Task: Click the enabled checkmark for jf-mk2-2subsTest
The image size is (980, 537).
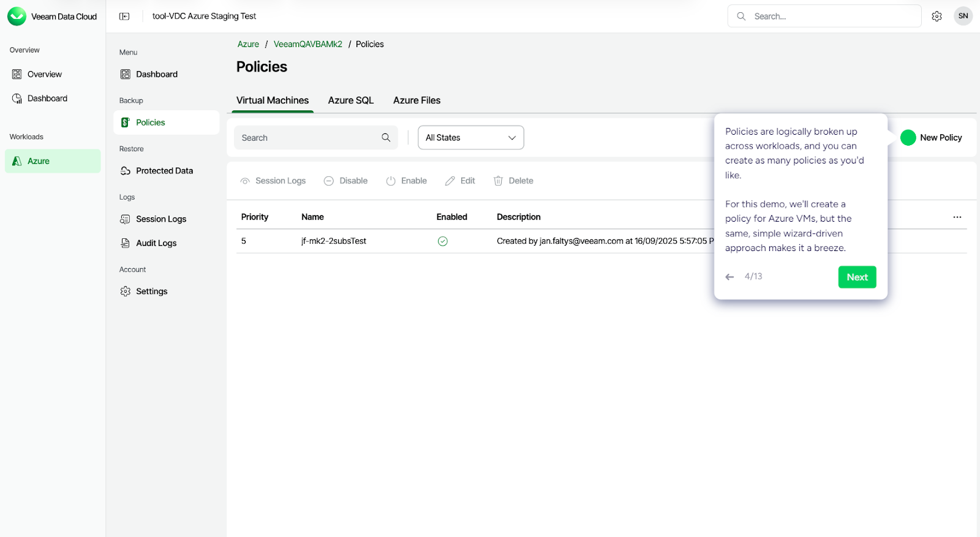Action: coord(443,241)
